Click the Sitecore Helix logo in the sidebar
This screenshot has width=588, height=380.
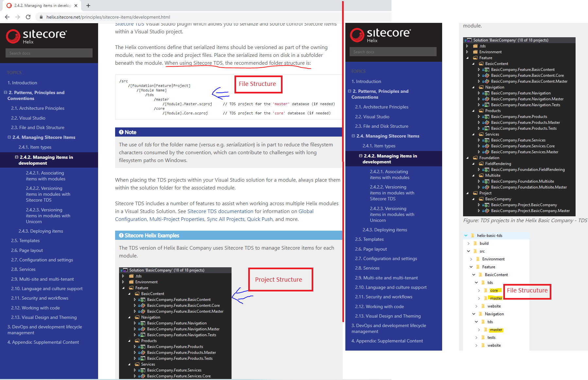coord(36,36)
